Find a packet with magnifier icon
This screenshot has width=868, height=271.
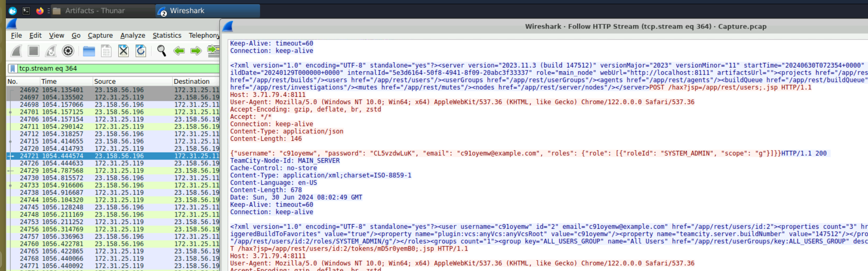pos(161,51)
